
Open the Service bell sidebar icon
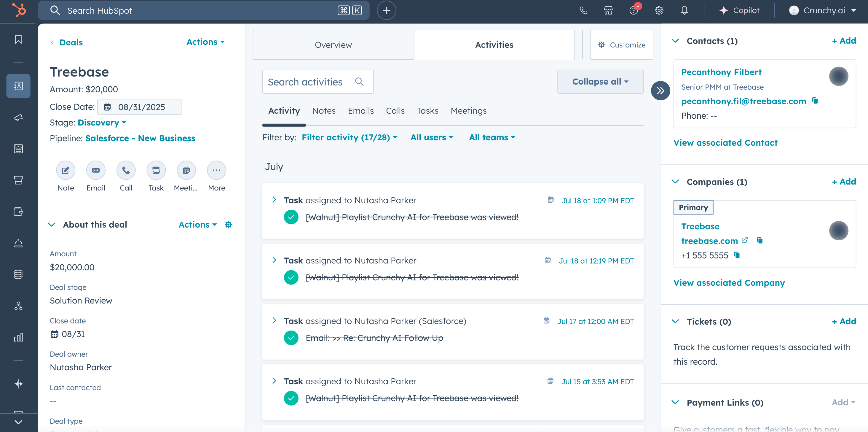tap(19, 243)
